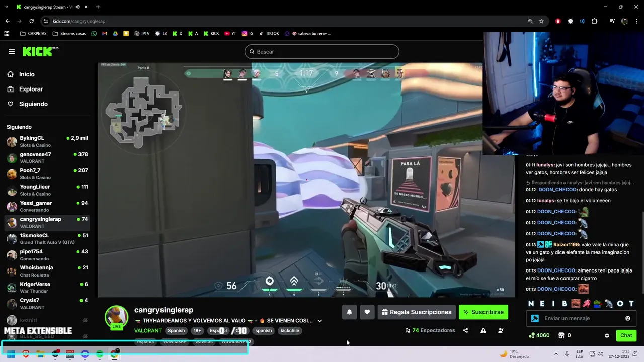Bookmark this page with star icon

click(x=541, y=21)
